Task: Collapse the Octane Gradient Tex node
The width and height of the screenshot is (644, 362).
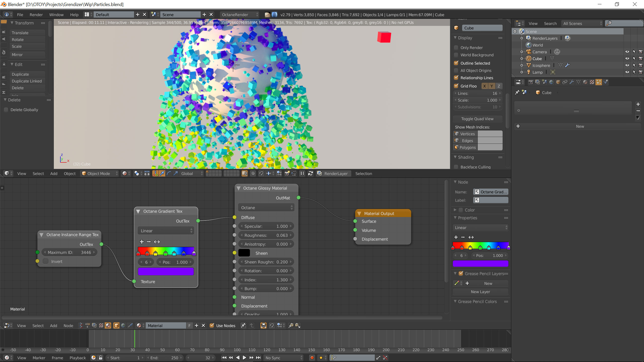Action: coord(138,211)
